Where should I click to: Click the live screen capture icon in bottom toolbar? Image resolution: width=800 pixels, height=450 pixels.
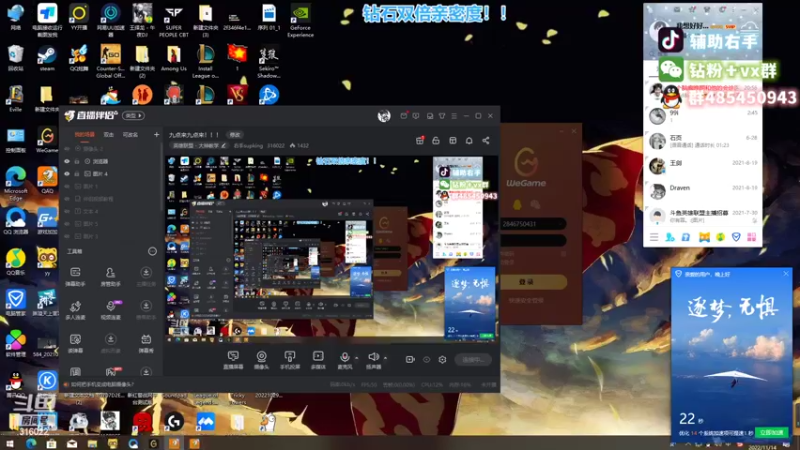(233, 357)
